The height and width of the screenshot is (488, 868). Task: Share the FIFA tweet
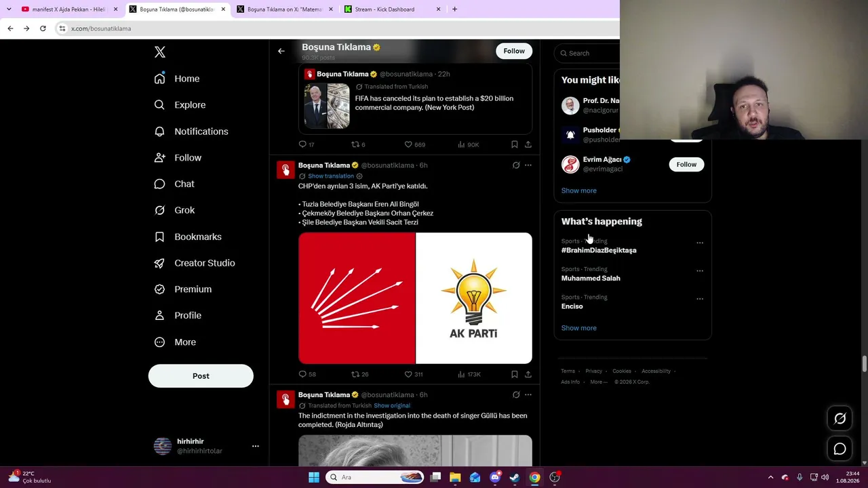click(x=528, y=144)
